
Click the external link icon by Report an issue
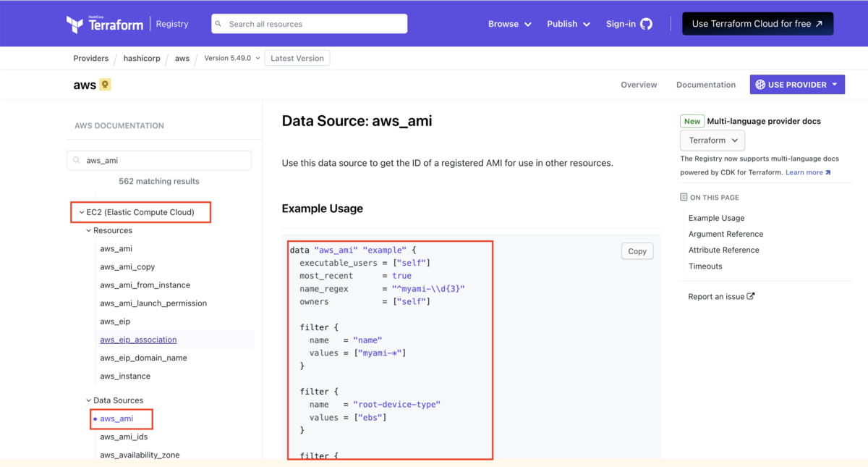(751, 296)
